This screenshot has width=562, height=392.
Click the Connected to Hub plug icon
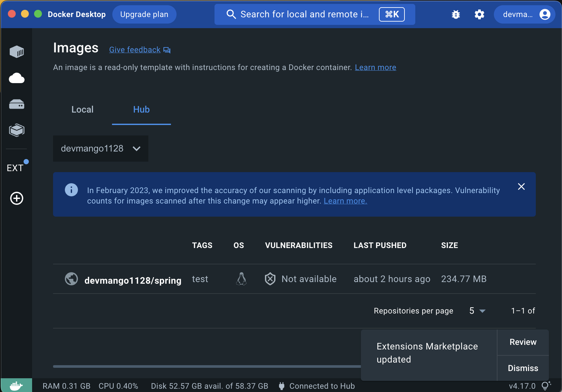pos(282,386)
